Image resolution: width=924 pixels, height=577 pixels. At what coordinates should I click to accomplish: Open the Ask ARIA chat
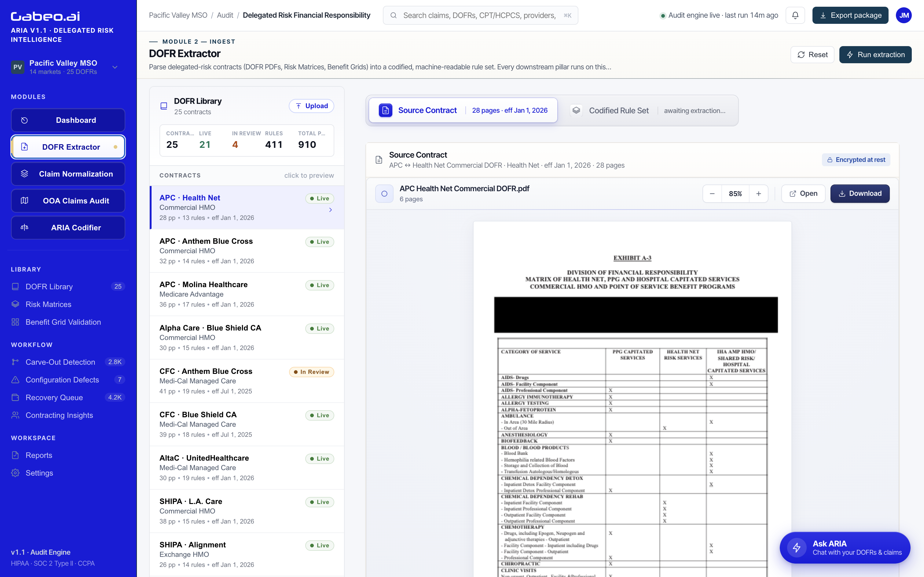tap(845, 548)
